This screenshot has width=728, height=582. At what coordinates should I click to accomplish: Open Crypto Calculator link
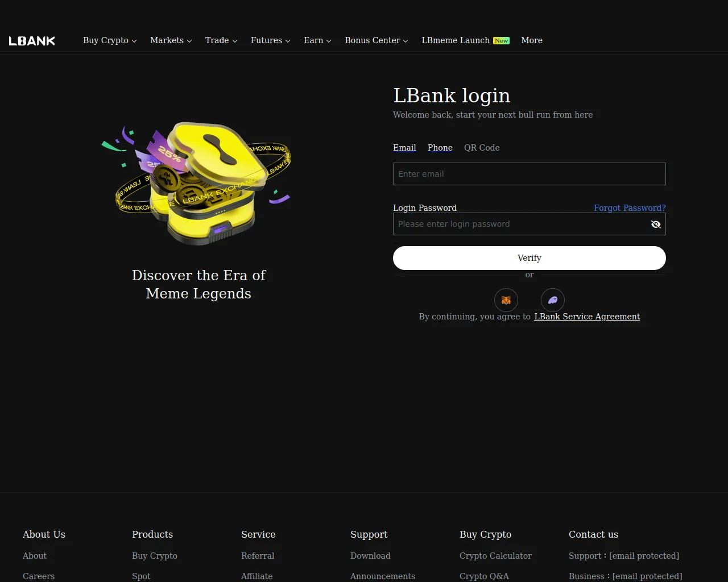495,556
